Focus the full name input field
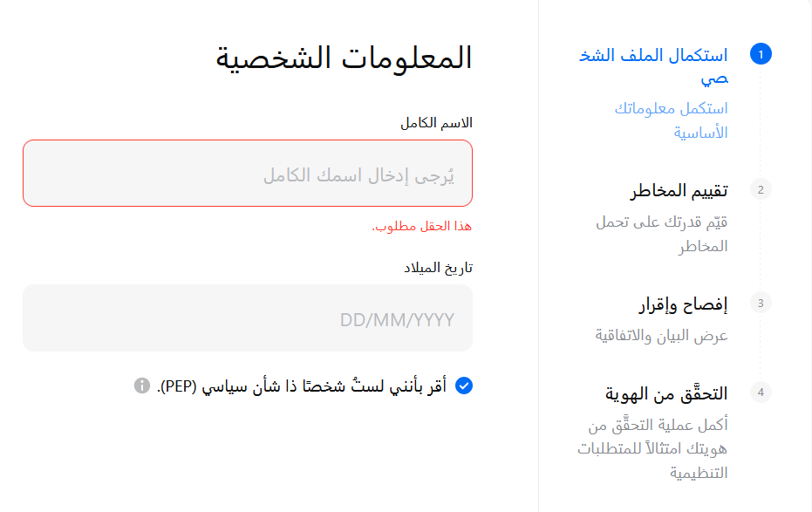 [248, 174]
